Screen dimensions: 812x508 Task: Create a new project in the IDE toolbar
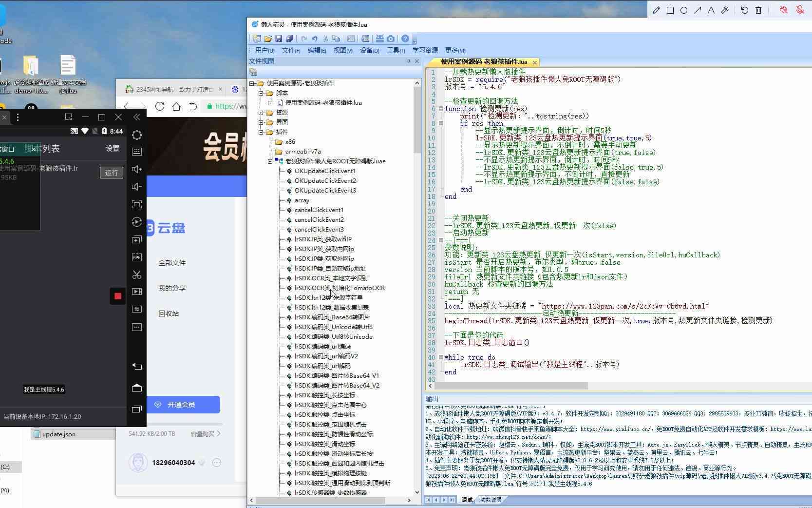pyautogui.click(x=257, y=39)
